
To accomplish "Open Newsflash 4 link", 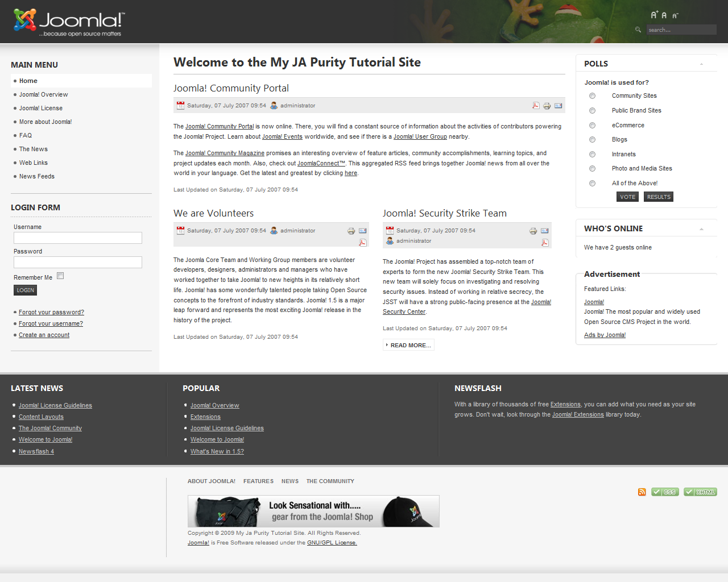I will point(36,451).
